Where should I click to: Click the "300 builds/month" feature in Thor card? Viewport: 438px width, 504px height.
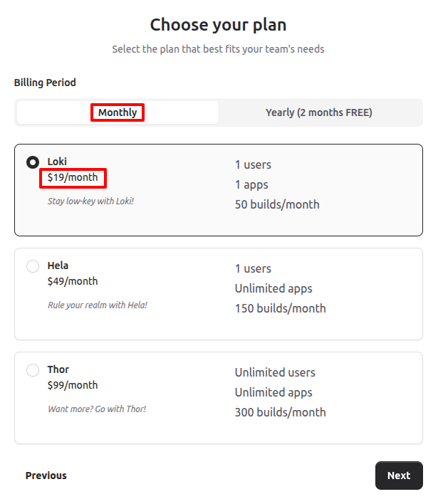[x=280, y=413]
